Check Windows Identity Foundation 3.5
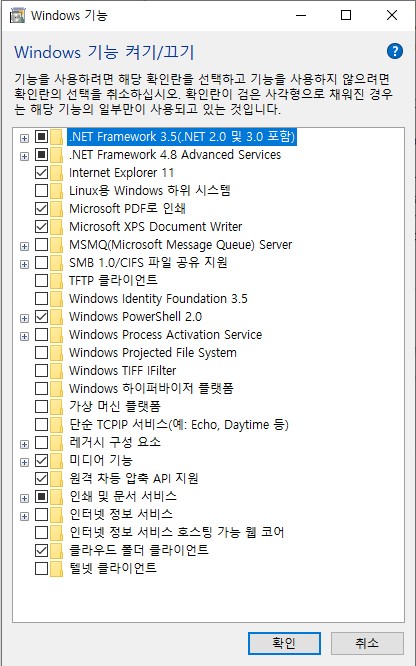 pyautogui.click(x=41, y=299)
